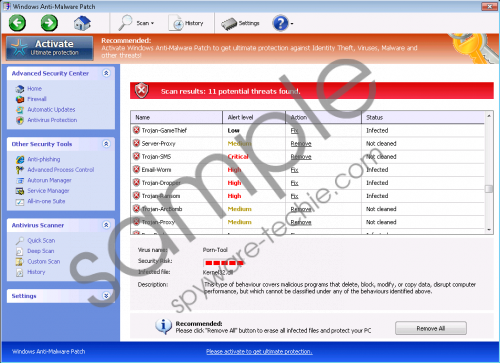Click Fix link for Email-Worm
Screen dimensions: 500x363
click(294, 170)
